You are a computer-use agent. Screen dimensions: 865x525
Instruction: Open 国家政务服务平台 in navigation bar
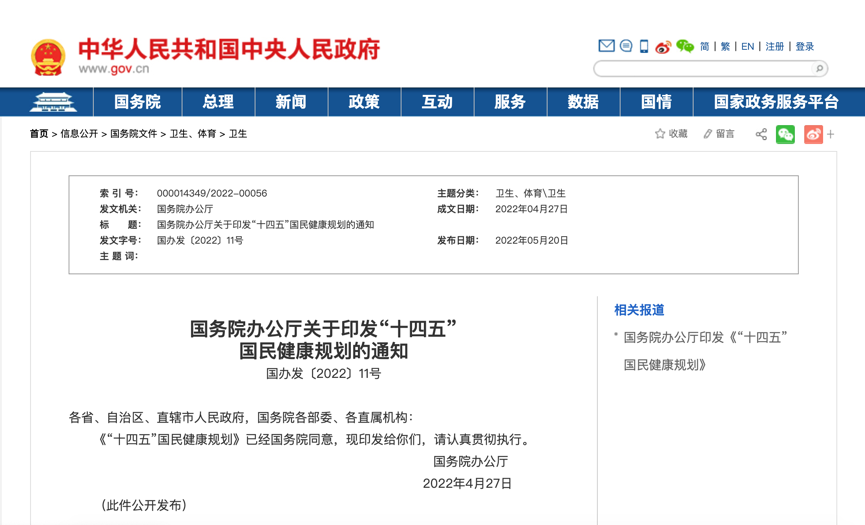[776, 102]
